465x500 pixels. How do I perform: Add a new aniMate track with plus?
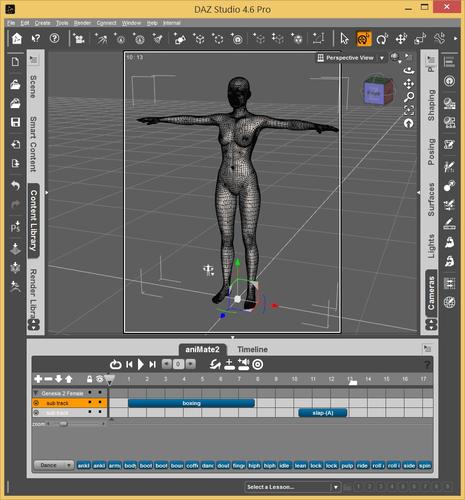(x=38, y=379)
